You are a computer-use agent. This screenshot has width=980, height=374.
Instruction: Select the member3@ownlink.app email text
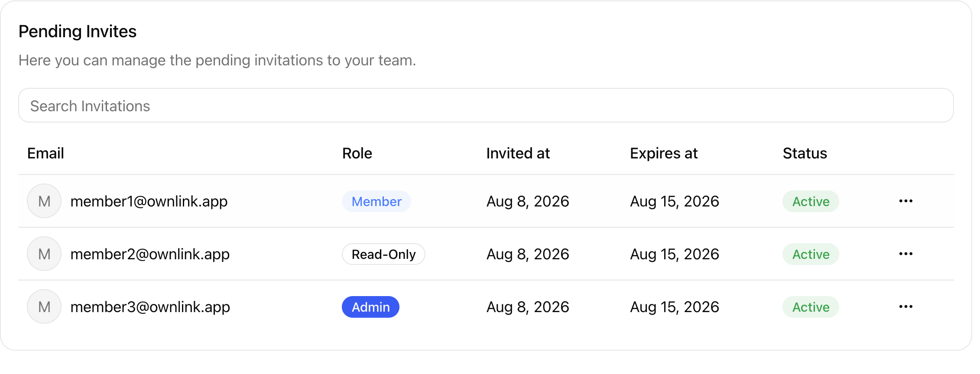pos(150,307)
